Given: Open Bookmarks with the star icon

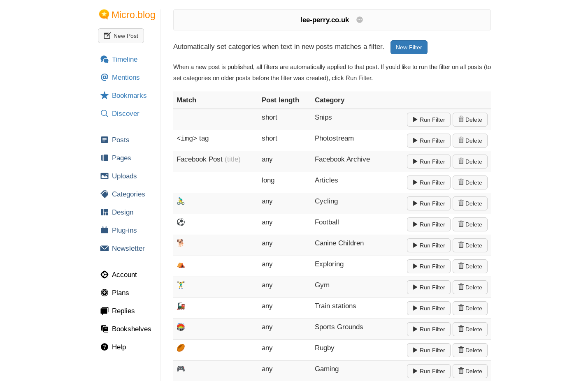Looking at the screenshot, I should 105,95.
